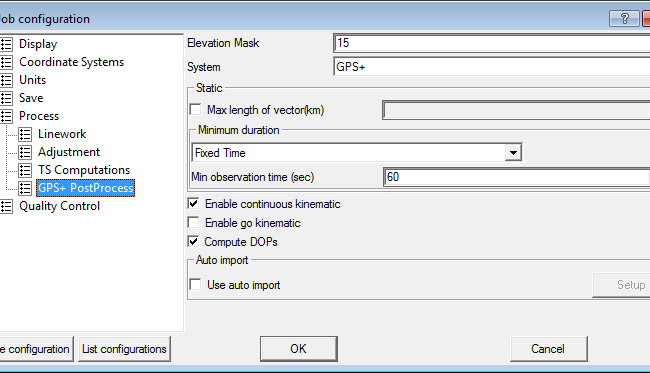Click the Setup button for auto import

[622, 285]
